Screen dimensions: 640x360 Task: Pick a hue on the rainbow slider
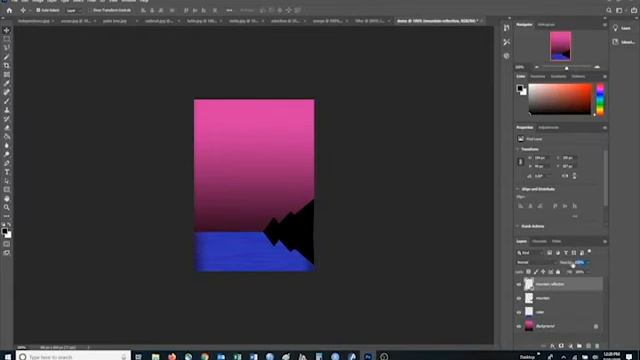pyautogui.click(x=600, y=99)
